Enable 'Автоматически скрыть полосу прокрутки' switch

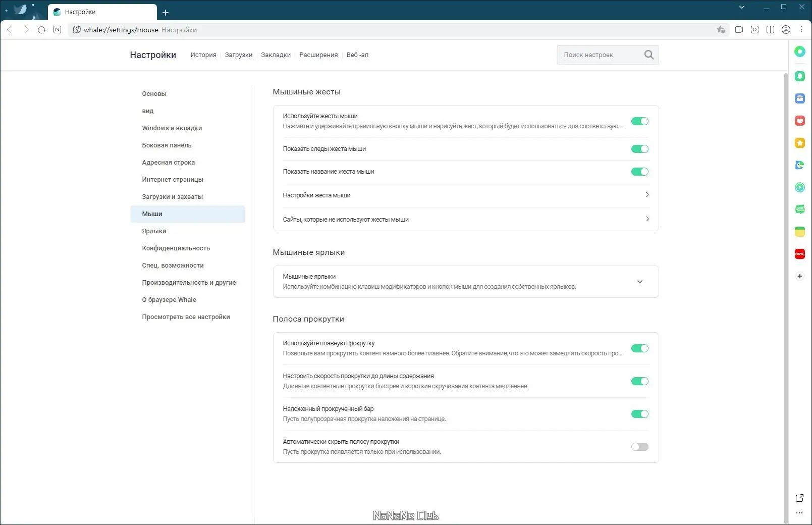639,447
